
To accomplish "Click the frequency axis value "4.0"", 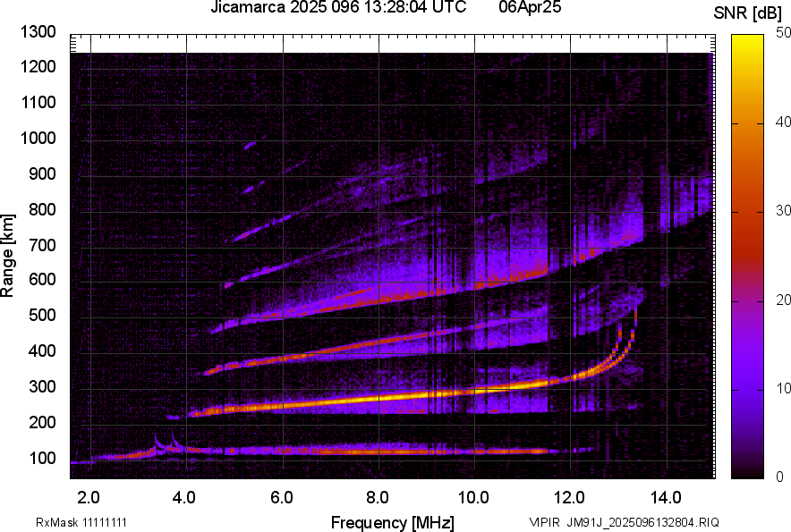I will point(183,498).
